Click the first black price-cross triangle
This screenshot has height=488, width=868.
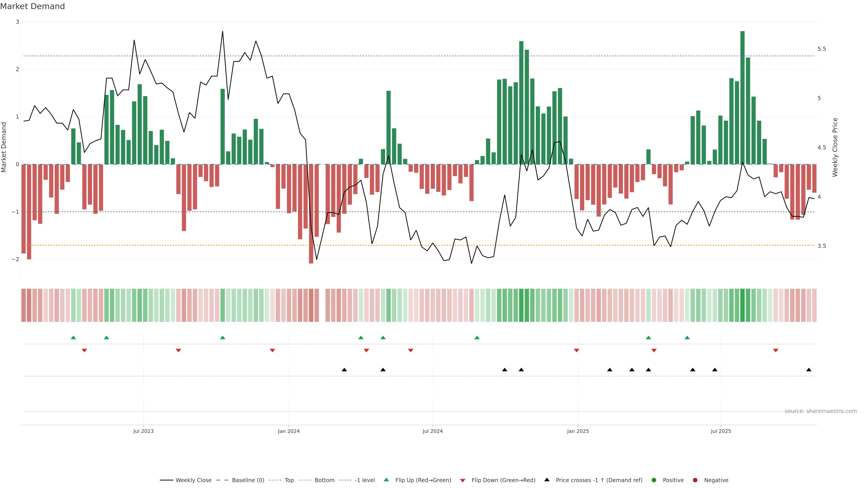click(x=344, y=370)
